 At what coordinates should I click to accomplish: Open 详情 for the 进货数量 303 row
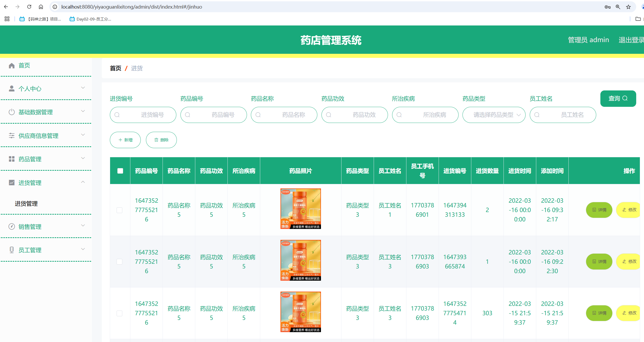tap(599, 313)
